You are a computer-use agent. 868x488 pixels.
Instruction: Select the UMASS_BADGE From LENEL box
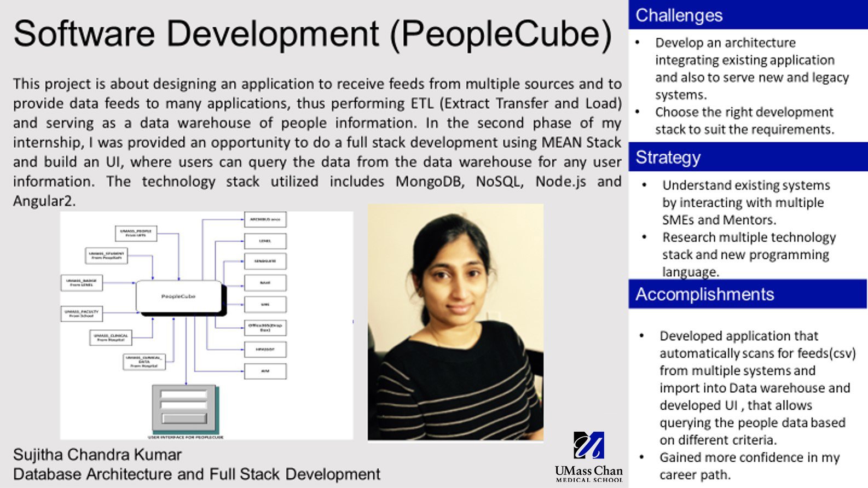(82, 283)
